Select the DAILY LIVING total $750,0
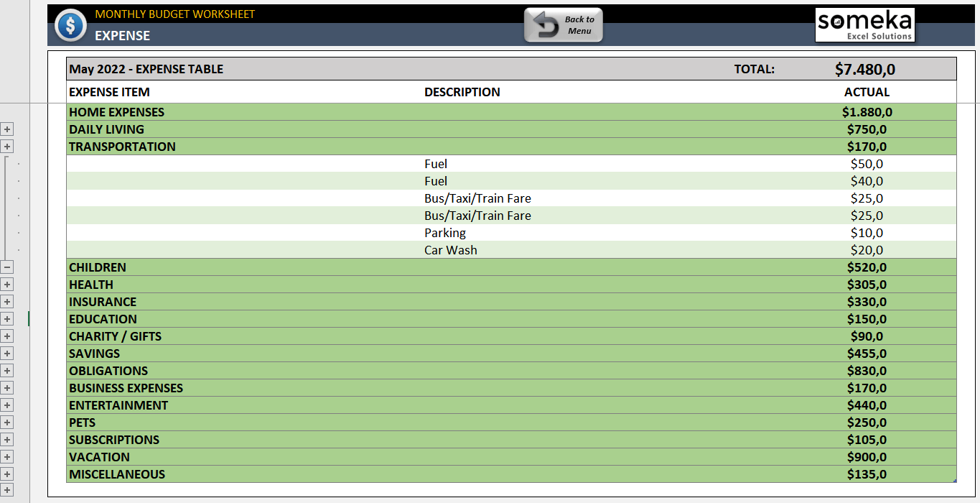 [x=868, y=129]
